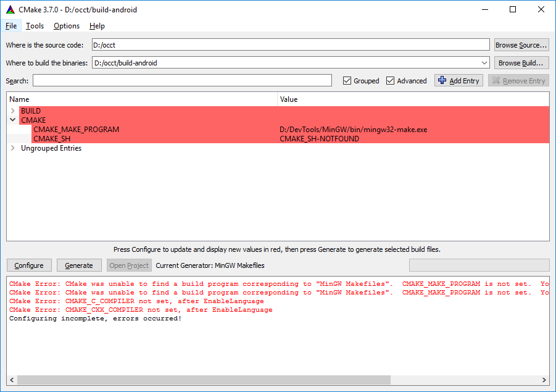
Task: Open the Options menu
Action: tap(67, 26)
